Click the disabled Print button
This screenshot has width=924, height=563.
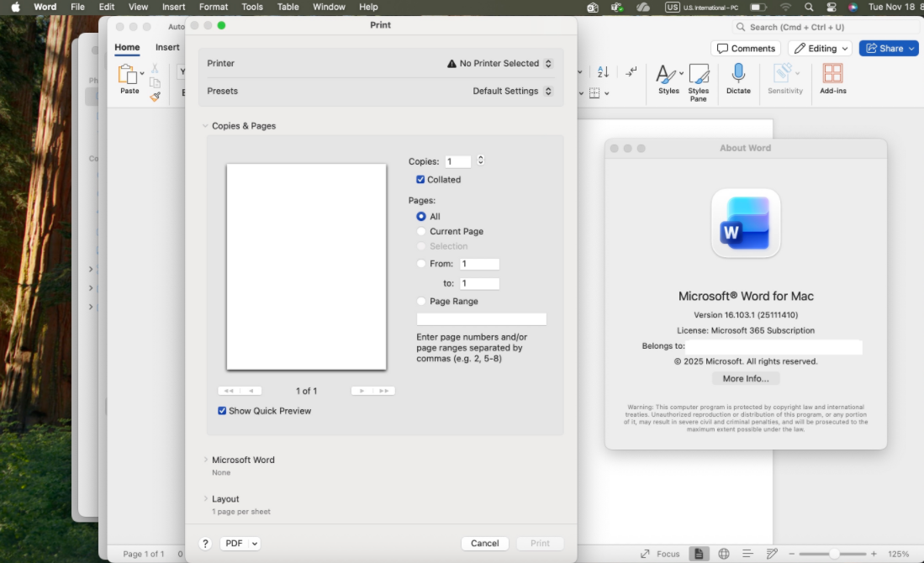pyautogui.click(x=540, y=543)
